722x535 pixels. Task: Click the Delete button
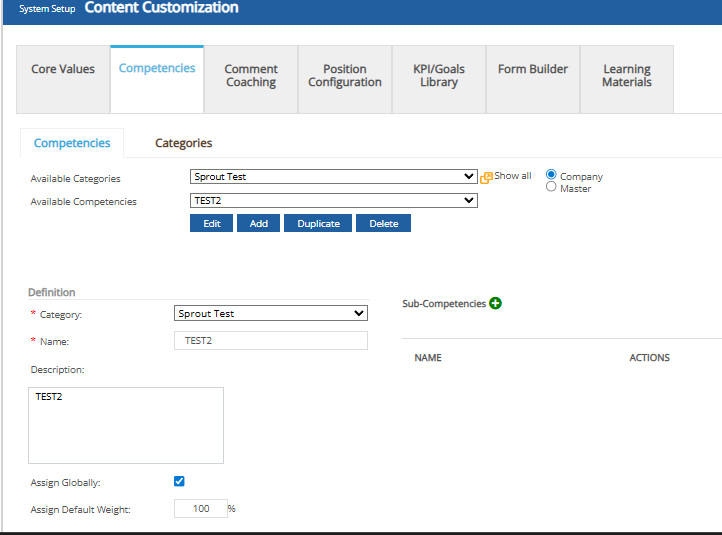tap(383, 224)
